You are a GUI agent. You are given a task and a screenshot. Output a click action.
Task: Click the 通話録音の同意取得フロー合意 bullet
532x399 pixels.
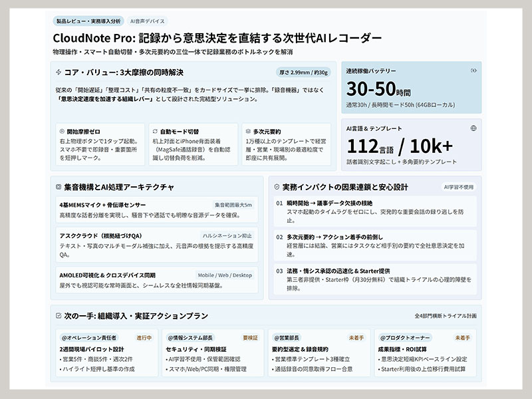(312, 369)
